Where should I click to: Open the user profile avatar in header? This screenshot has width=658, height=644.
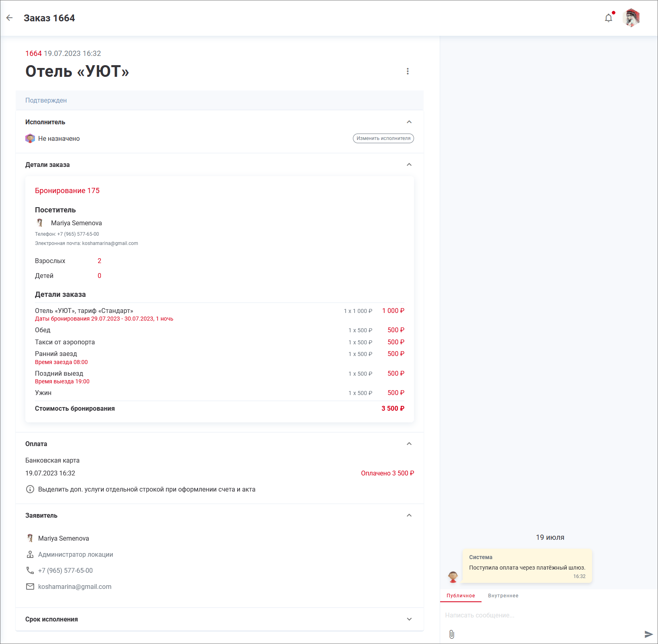point(631,18)
